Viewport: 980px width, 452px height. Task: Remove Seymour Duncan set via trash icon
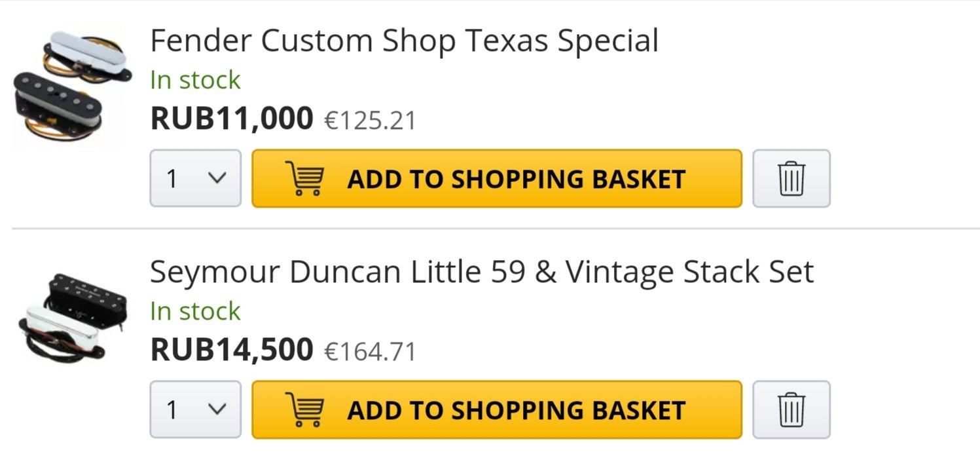[791, 409]
